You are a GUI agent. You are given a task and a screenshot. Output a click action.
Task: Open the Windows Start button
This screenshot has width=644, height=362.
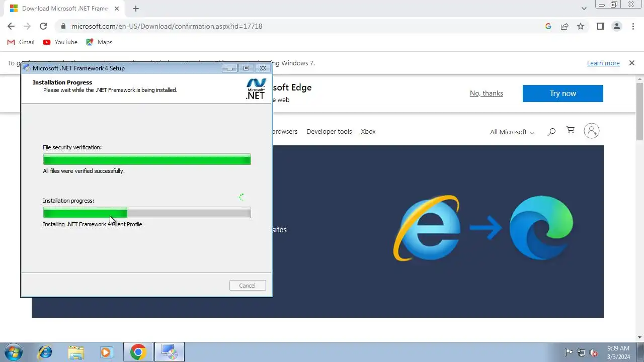[14, 352]
